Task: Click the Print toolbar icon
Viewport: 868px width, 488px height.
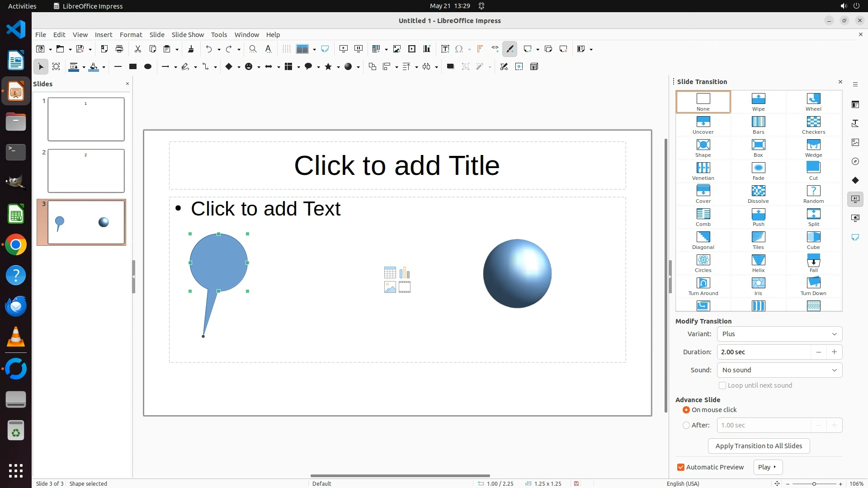Action: pos(119,49)
